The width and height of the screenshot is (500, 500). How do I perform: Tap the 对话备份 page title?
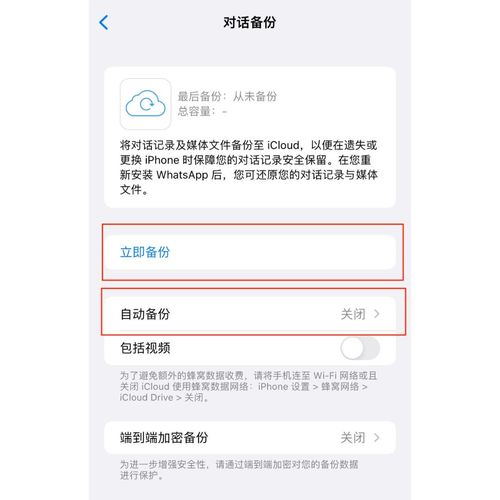tap(250, 23)
